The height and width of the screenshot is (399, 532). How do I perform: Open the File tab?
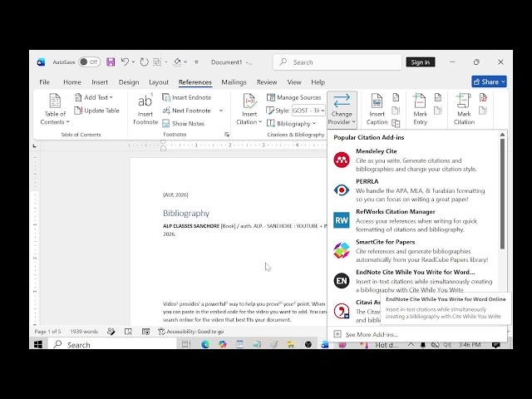click(44, 82)
